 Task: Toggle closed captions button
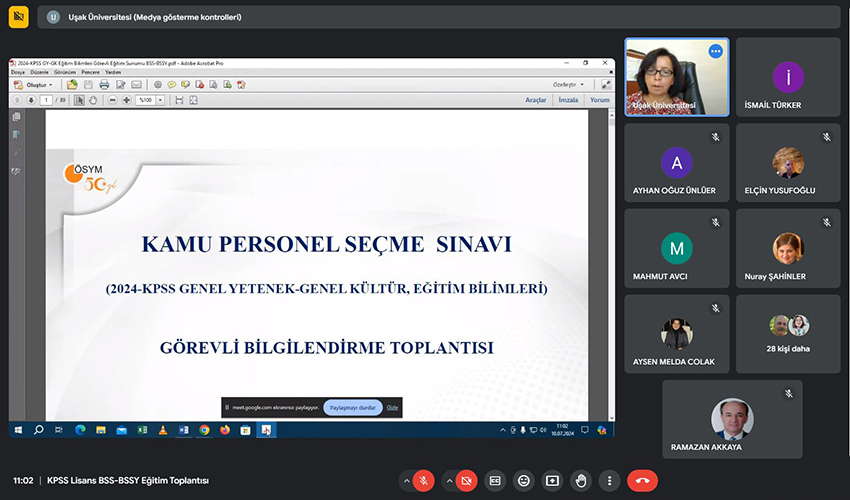click(x=495, y=481)
